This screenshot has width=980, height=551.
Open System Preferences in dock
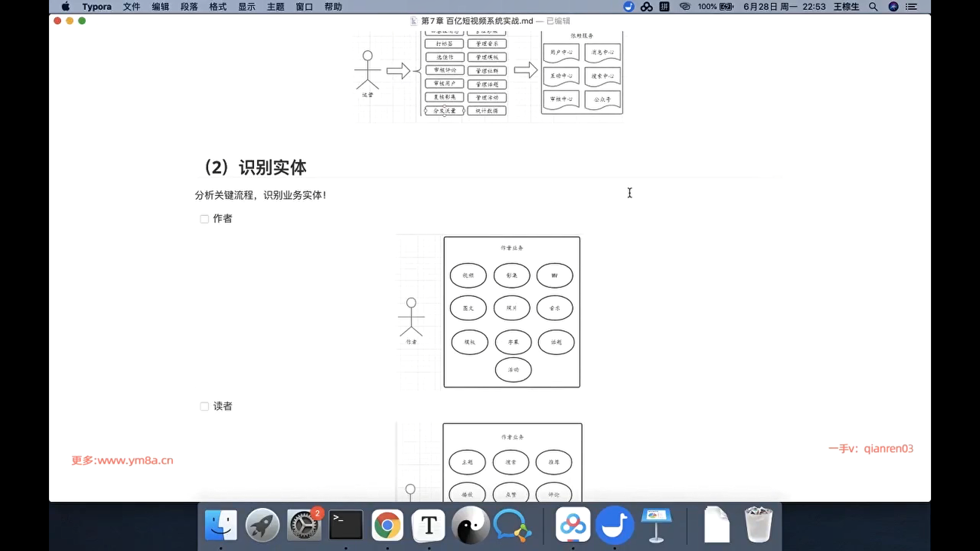(304, 525)
